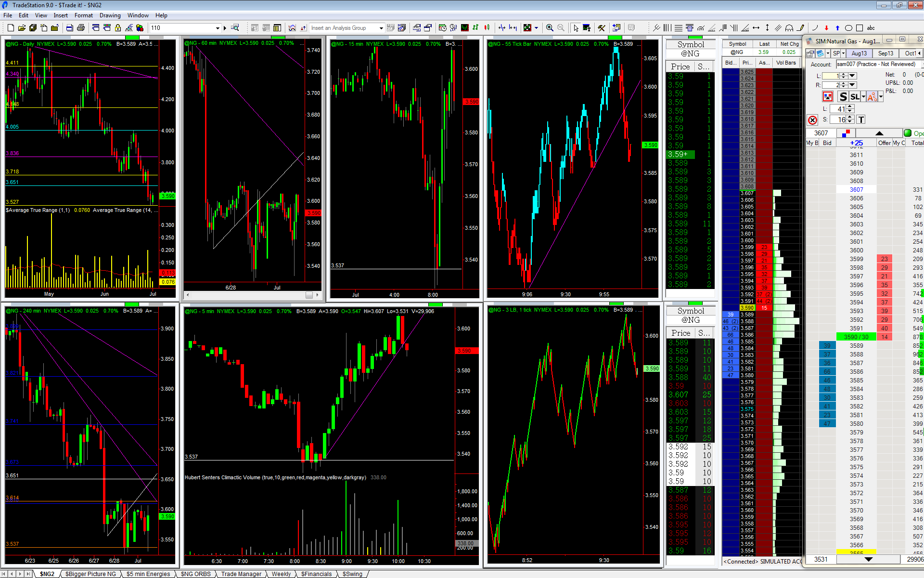Click the red cancel-all orders icon
The height and width of the screenshot is (578, 924).
click(x=812, y=120)
